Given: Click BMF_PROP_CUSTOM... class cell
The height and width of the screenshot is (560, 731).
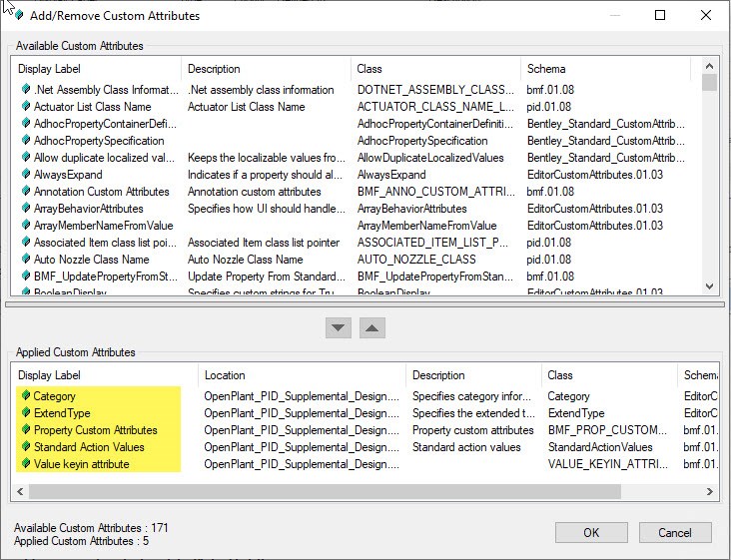Looking at the screenshot, I should (607, 430).
